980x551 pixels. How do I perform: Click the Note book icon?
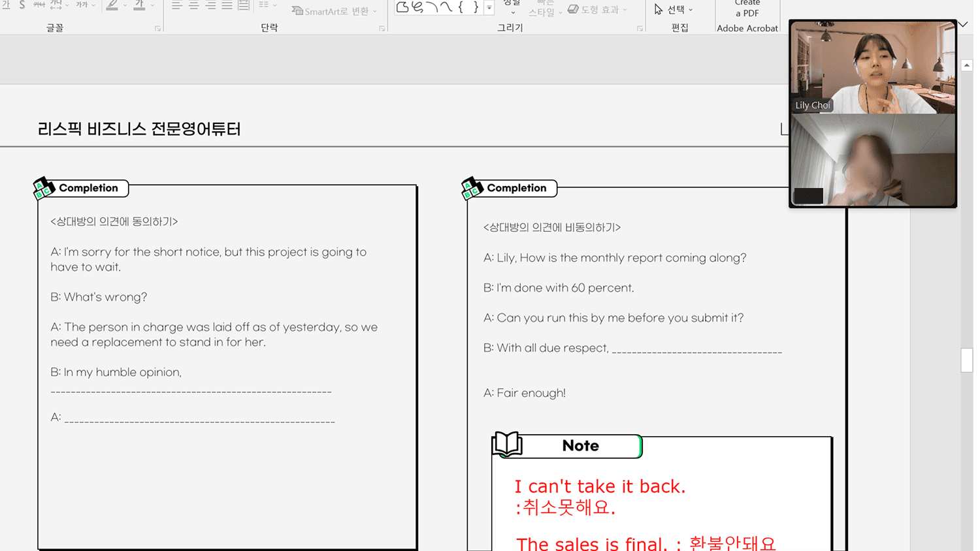(507, 444)
